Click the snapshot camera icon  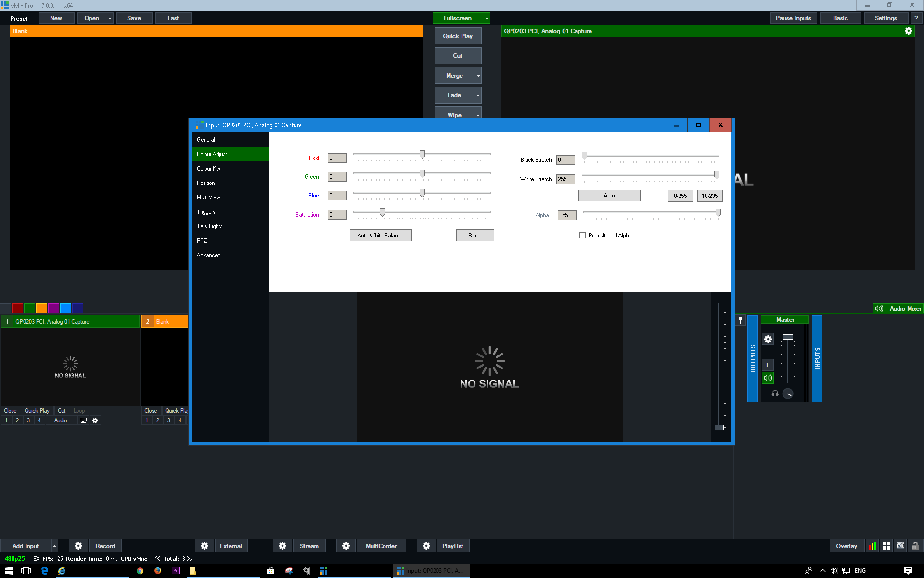point(900,546)
